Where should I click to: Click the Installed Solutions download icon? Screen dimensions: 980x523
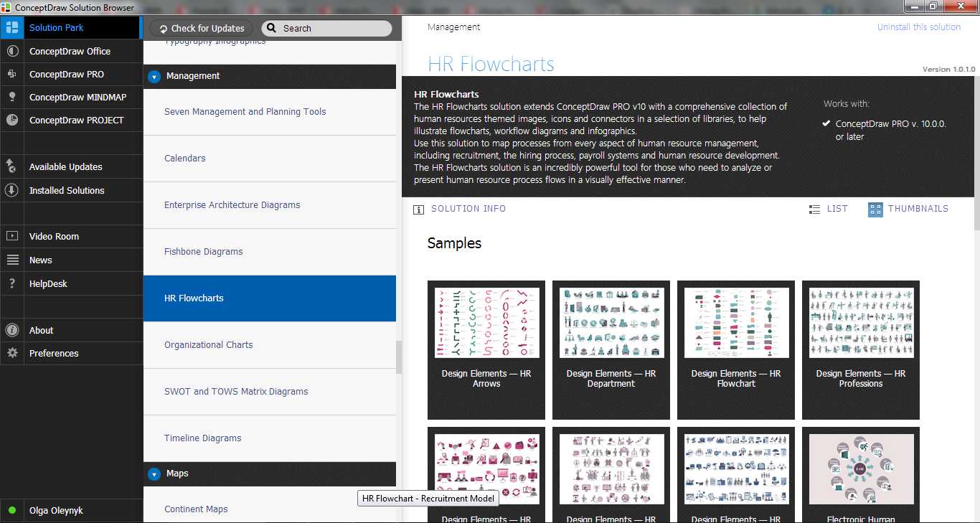click(11, 190)
